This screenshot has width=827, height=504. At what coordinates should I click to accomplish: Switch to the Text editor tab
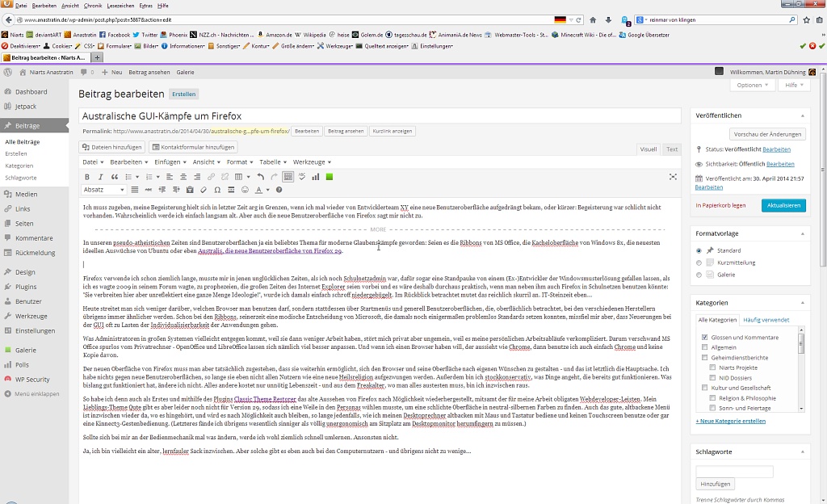pos(672,149)
